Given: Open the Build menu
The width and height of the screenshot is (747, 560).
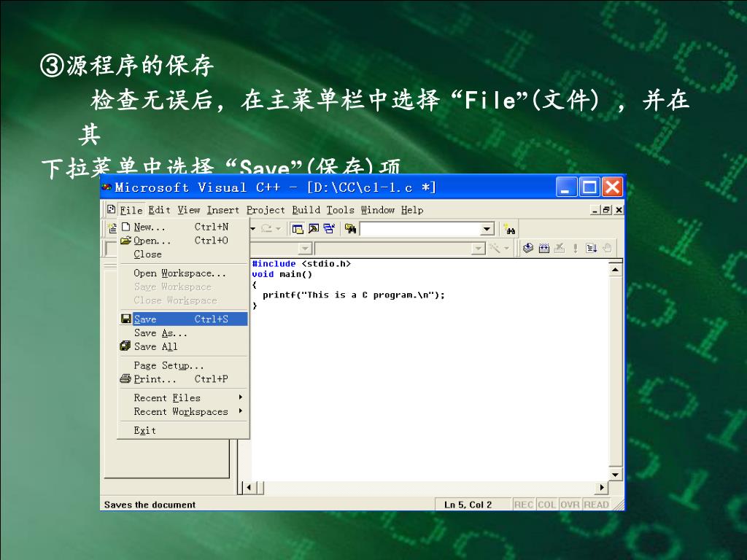Looking at the screenshot, I should (306, 210).
